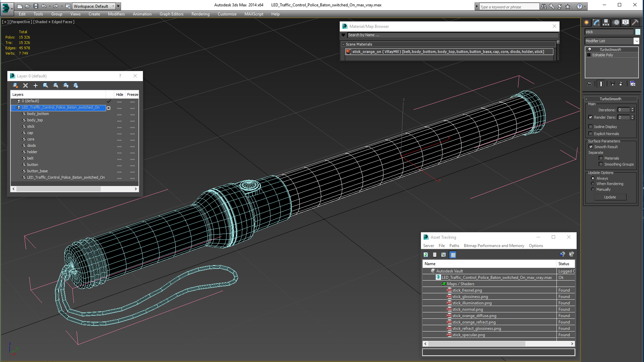Open the Modifier List dropdown
The image size is (644, 362).
pos(636,41)
